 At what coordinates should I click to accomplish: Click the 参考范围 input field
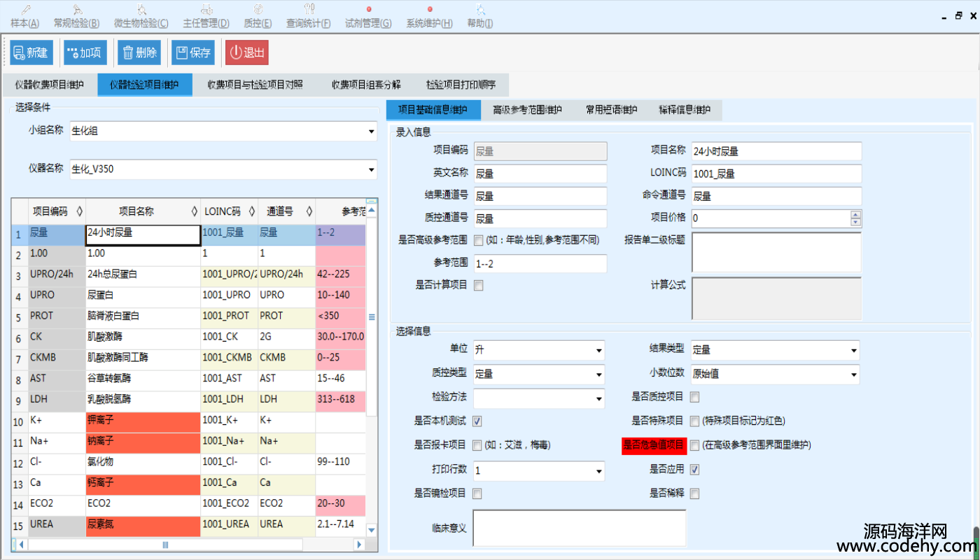(540, 263)
